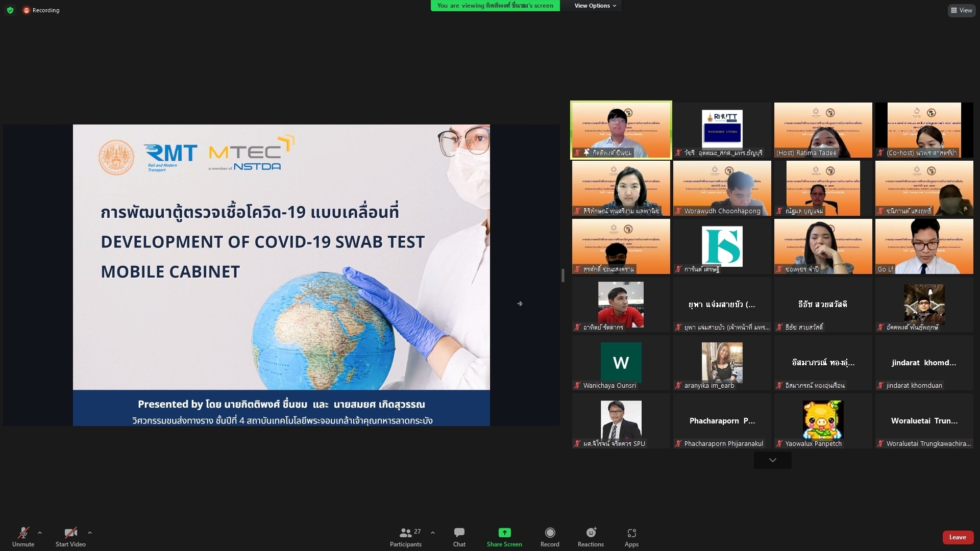
Task: Click the green Share Screen icon
Action: (x=504, y=533)
